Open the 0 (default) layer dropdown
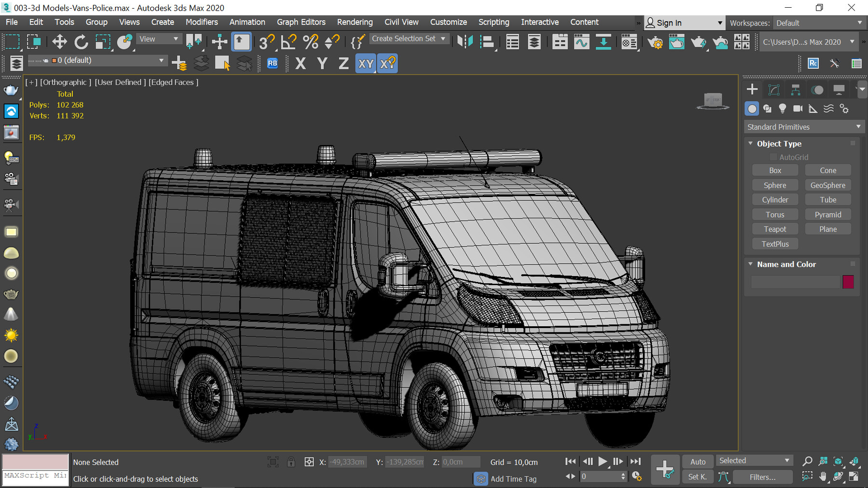 [x=161, y=60]
